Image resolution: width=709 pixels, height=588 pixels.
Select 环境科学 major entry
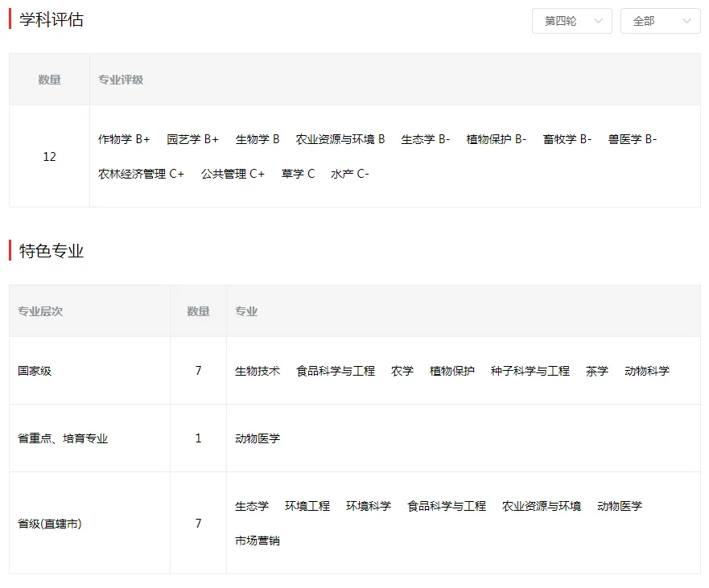tap(369, 506)
